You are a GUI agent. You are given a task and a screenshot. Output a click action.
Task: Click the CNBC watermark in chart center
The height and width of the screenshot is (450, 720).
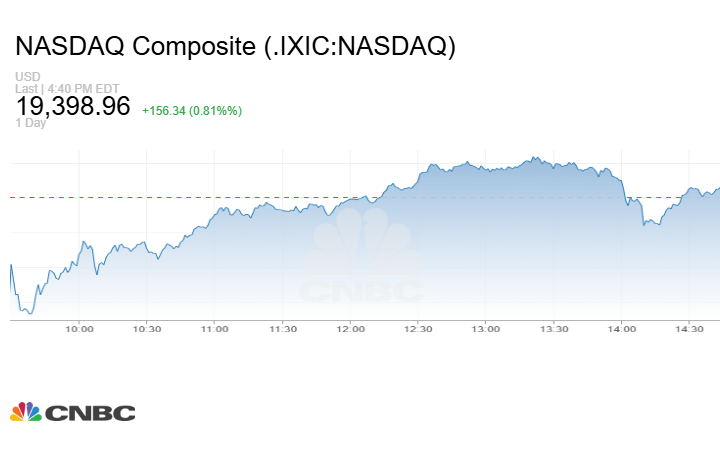(x=361, y=263)
